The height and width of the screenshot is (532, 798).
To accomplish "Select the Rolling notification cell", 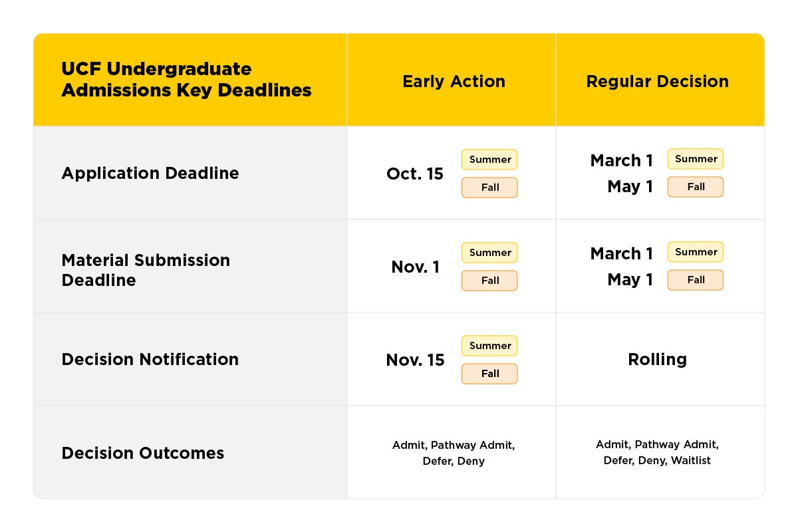I will pos(657,359).
